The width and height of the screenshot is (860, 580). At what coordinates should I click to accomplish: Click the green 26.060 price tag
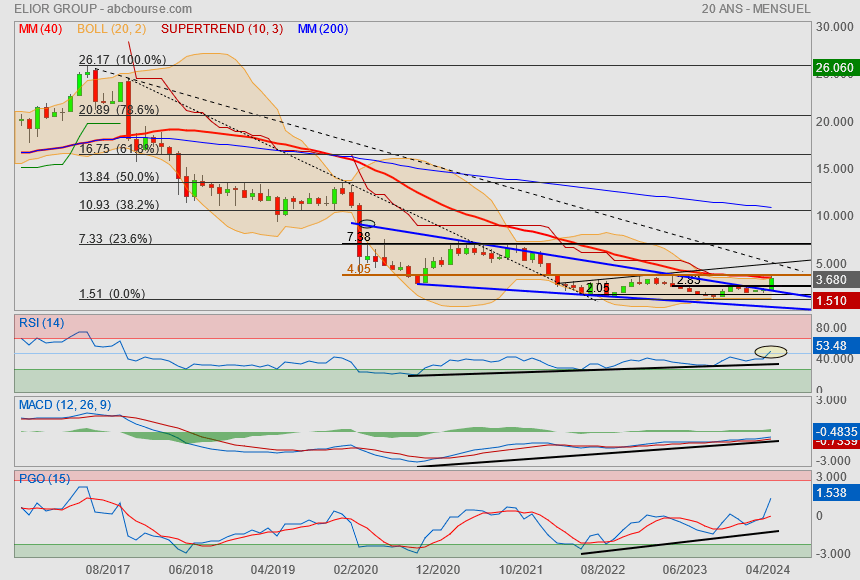pos(835,68)
